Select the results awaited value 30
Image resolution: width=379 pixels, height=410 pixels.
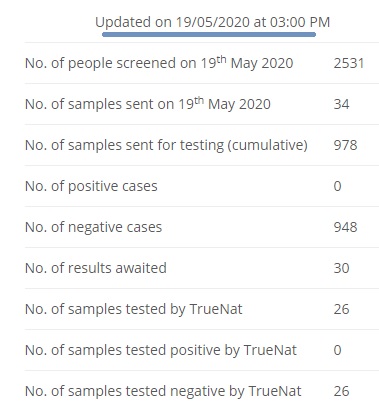coord(341,268)
